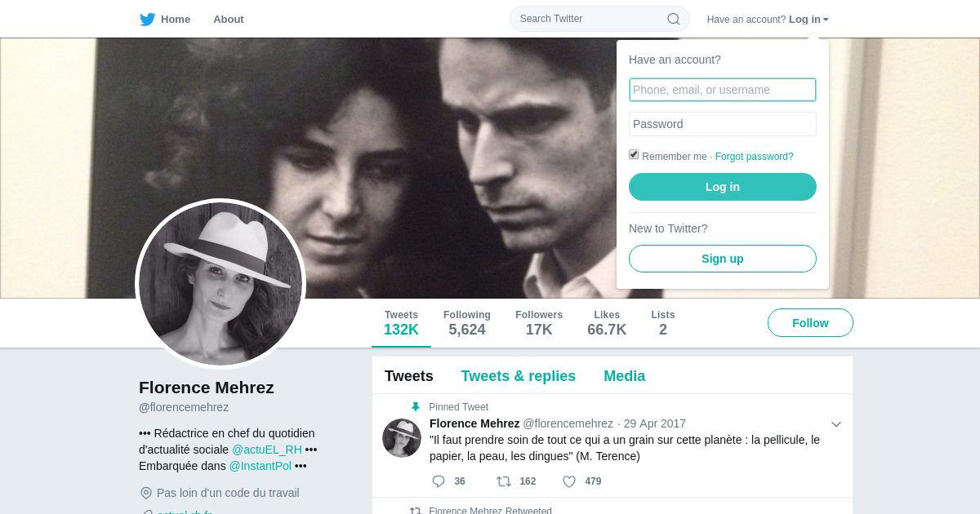Collapse the Log in dropdown caret
980x514 pixels.
(x=826, y=20)
